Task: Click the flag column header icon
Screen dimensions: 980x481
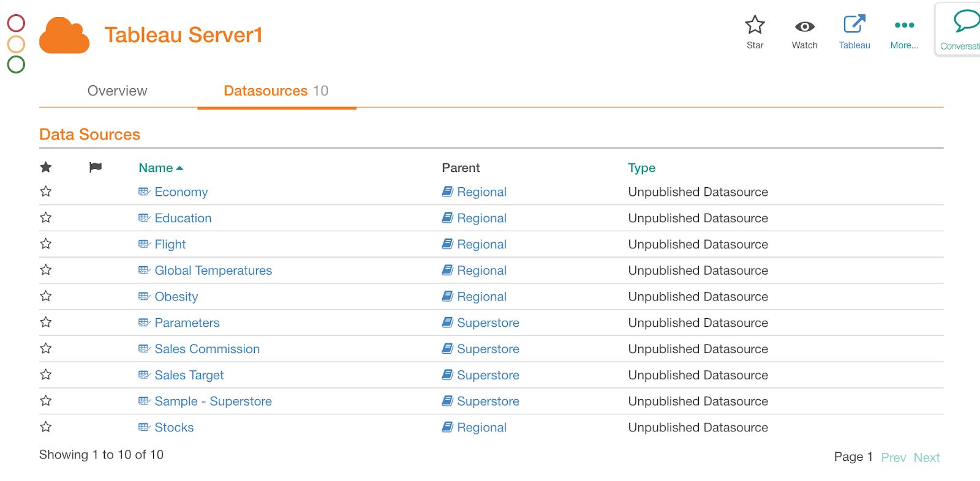Action: (x=96, y=167)
